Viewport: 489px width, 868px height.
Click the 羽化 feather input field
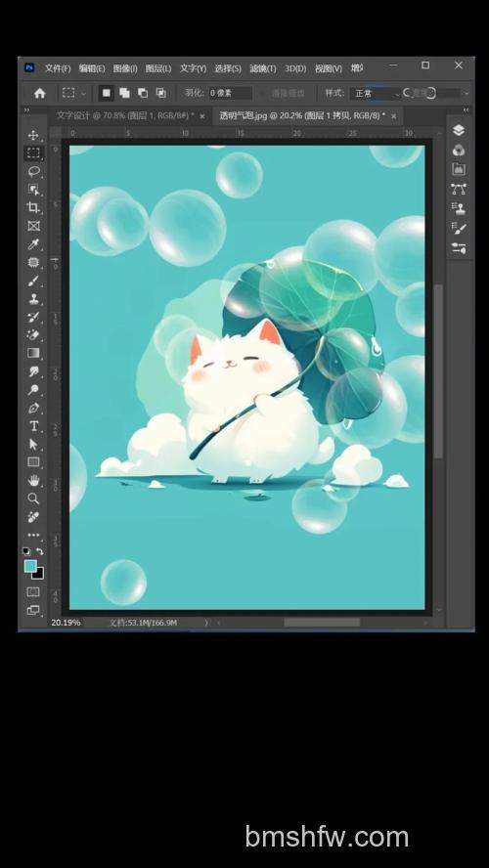pyautogui.click(x=230, y=93)
